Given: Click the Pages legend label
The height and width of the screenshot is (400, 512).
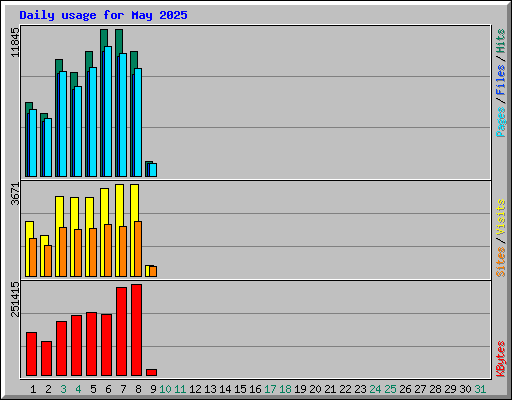Looking at the screenshot, I should pyautogui.click(x=501, y=122).
